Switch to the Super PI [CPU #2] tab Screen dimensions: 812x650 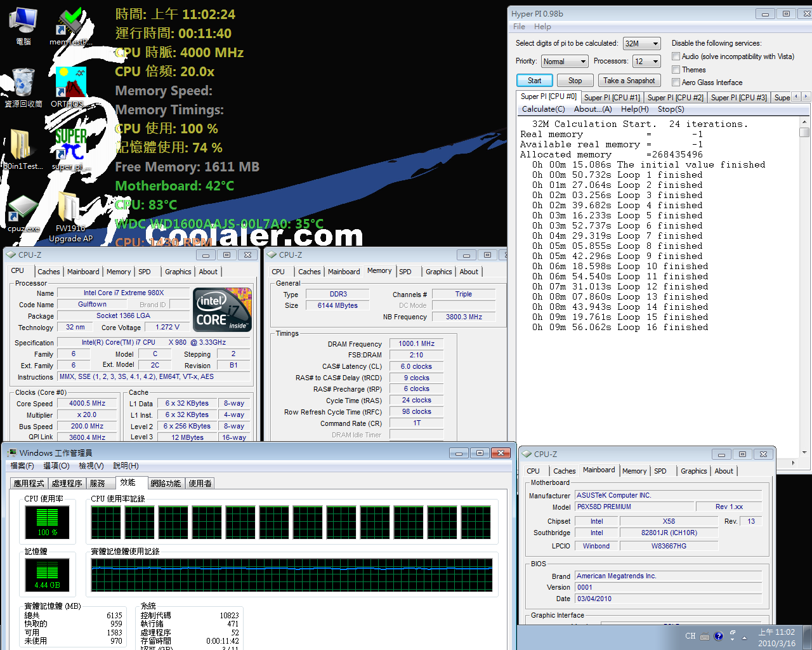click(676, 98)
